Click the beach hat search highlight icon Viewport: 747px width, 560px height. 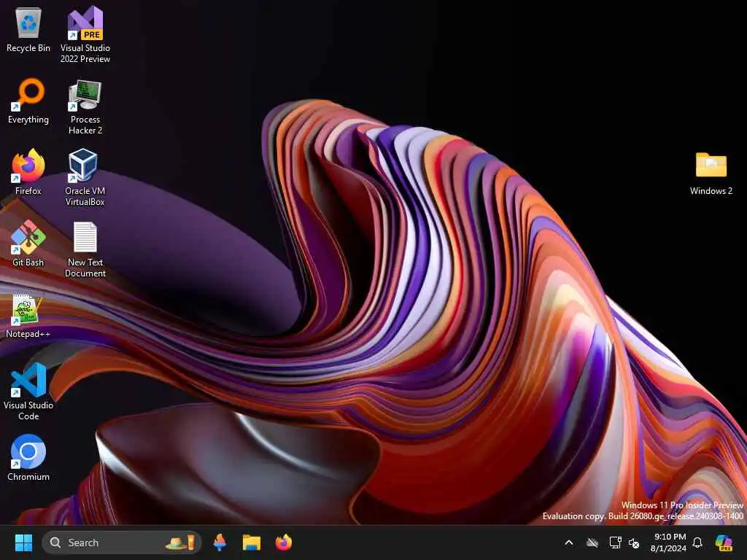(x=181, y=542)
